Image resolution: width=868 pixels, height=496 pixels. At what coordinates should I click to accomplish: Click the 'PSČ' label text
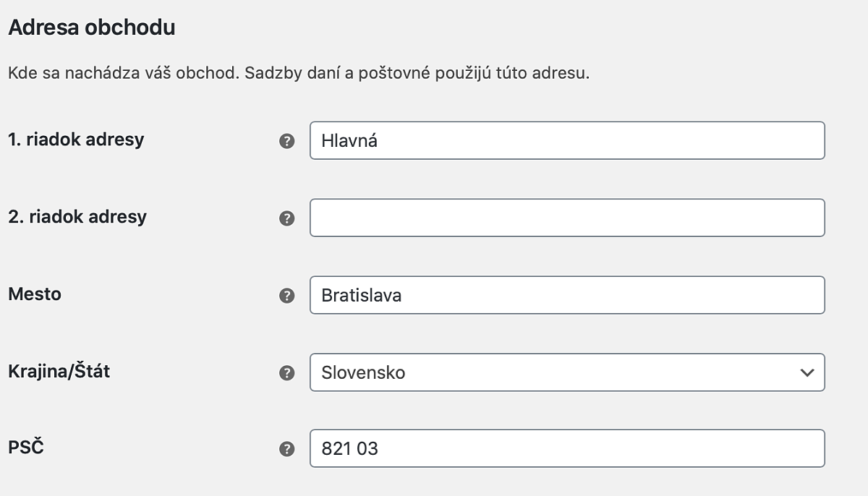point(26,448)
